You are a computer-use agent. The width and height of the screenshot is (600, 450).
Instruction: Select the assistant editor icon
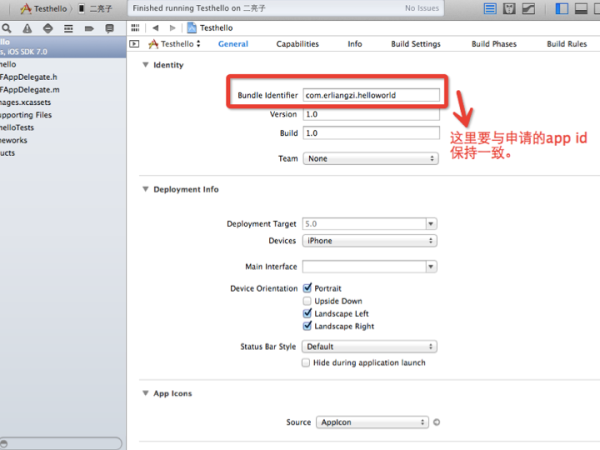point(509,8)
